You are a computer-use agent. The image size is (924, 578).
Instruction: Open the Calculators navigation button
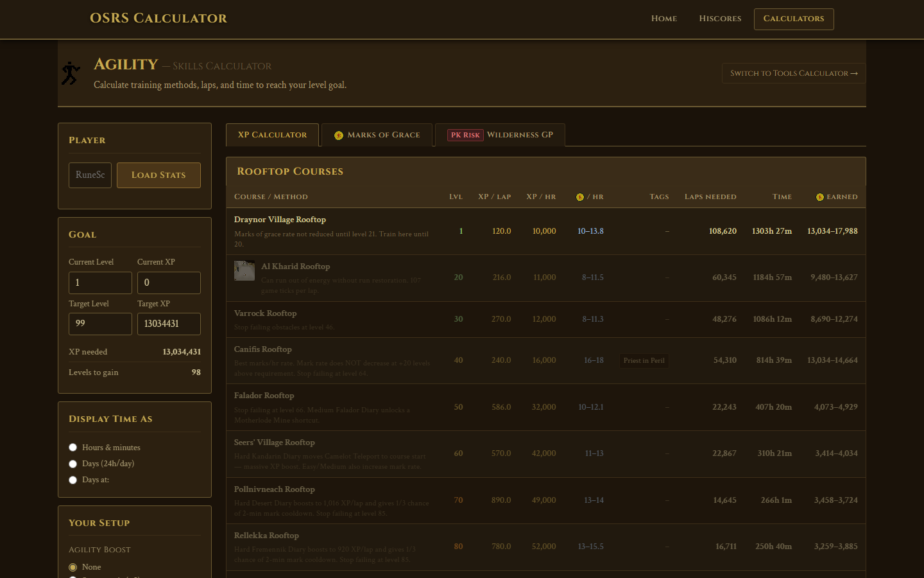pos(794,19)
